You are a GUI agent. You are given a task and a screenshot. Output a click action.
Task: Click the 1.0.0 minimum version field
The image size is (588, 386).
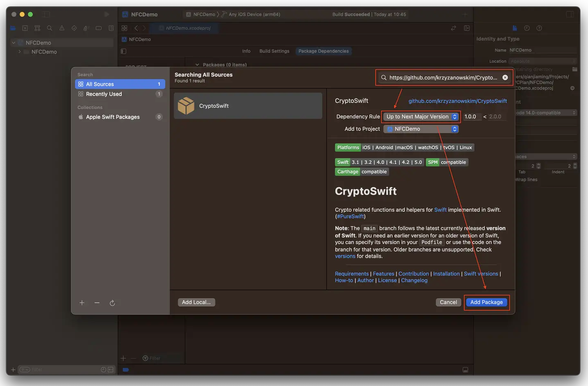[x=472, y=117]
